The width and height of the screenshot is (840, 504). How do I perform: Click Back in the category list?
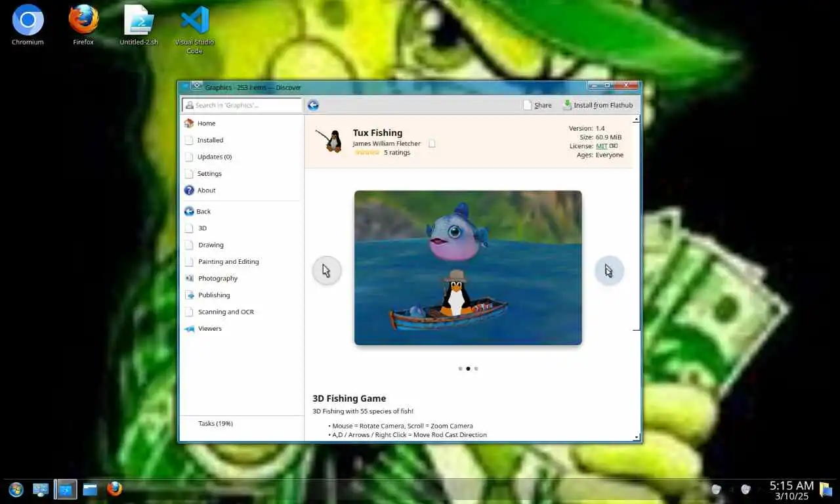pos(240,211)
